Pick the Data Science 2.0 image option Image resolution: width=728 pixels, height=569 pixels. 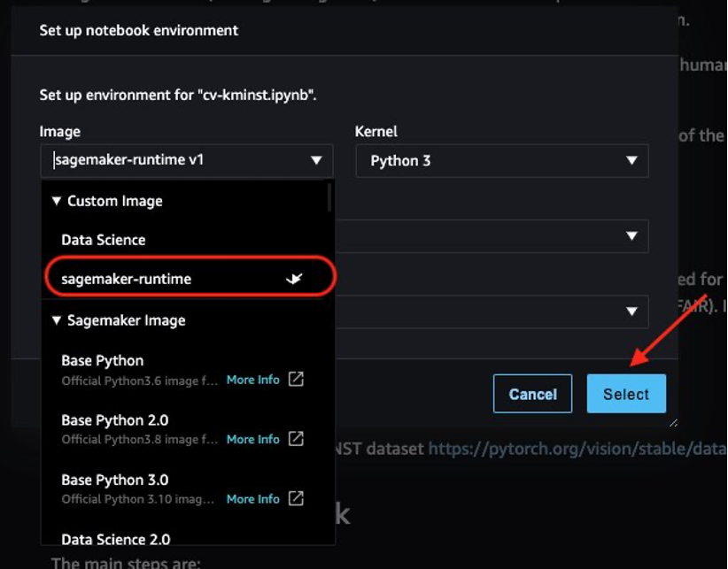click(116, 539)
